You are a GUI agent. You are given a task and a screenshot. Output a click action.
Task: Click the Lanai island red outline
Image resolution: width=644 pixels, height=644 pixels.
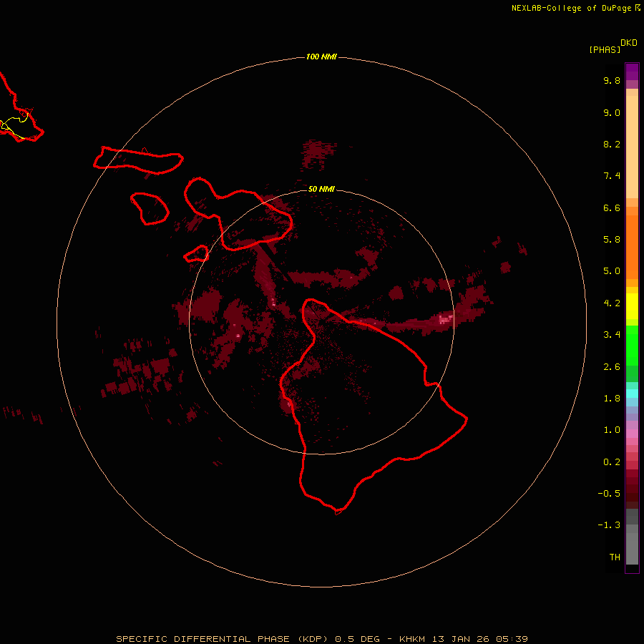click(150, 209)
